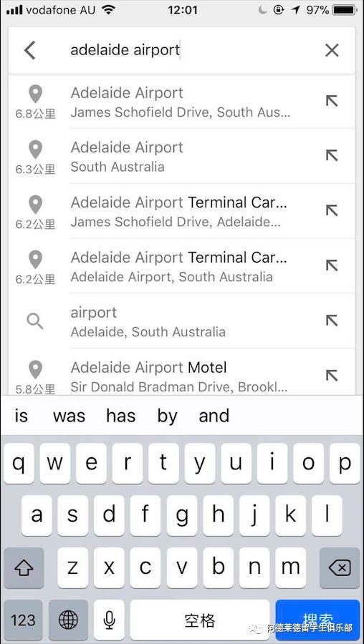Tap the magnifier icon beside airport suggestion
Screen dimensions: 364x644
tap(35, 321)
